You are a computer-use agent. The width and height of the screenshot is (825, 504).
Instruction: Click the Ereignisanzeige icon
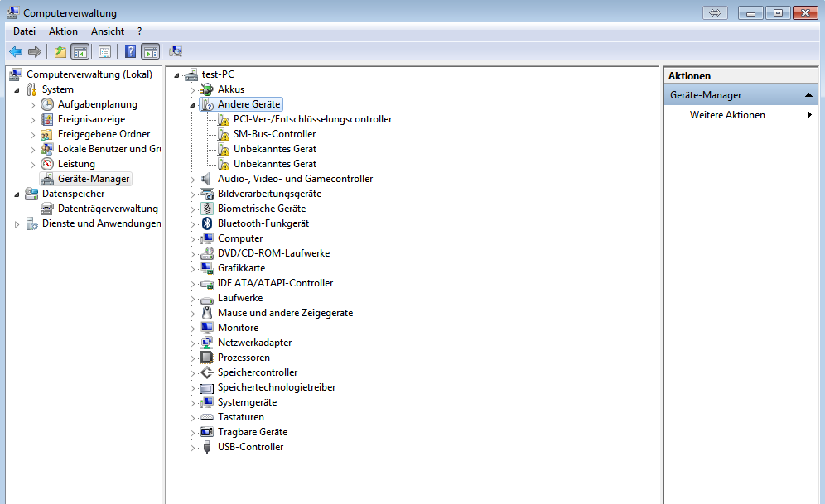click(47, 119)
